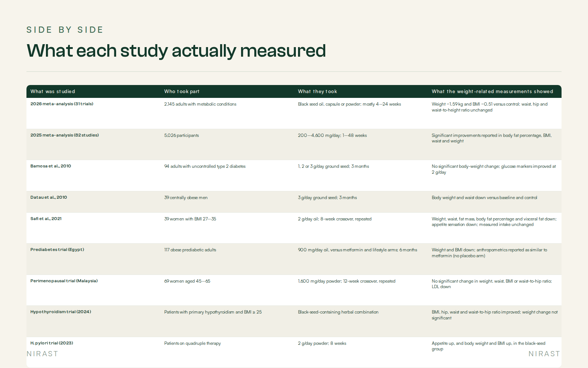Click '94 adults with uncontrolled type 2 diabetes'
This screenshot has height=368, width=588.
pyautogui.click(x=205, y=166)
